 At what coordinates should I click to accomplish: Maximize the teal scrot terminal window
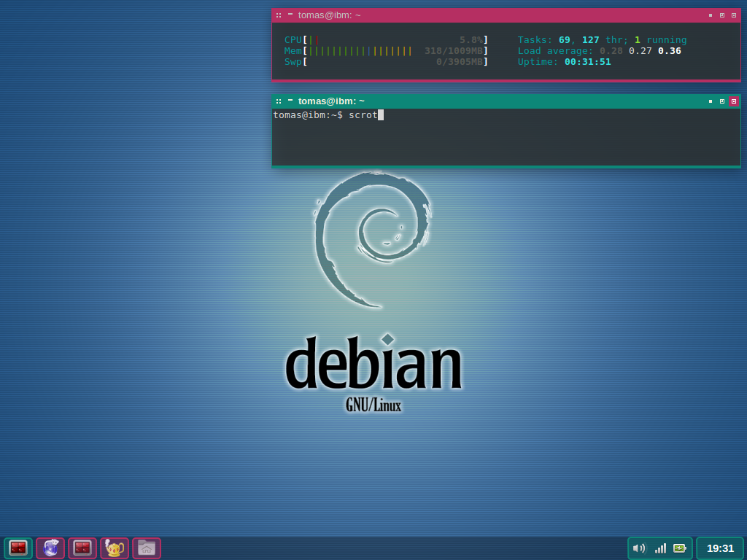point(722,101)
